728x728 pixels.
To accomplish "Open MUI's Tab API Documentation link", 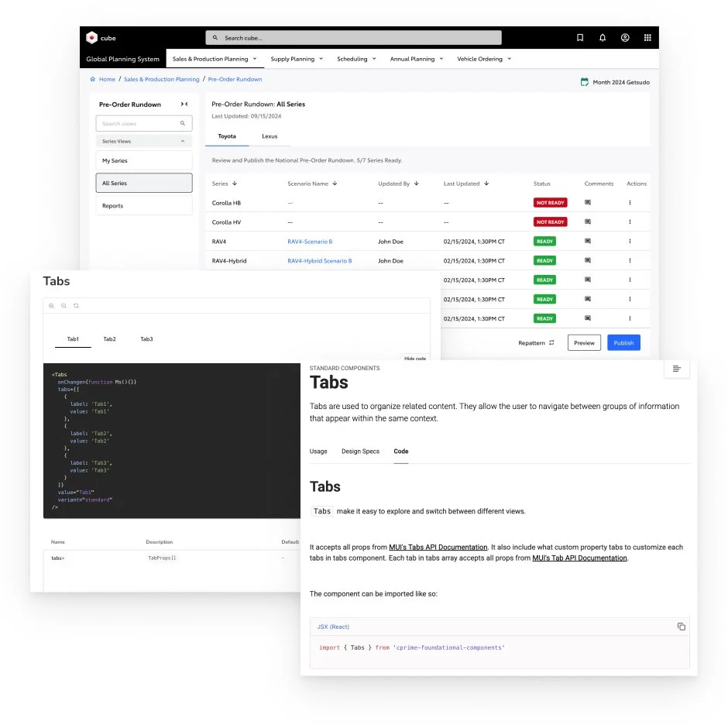I will click(x=579, y=558).
